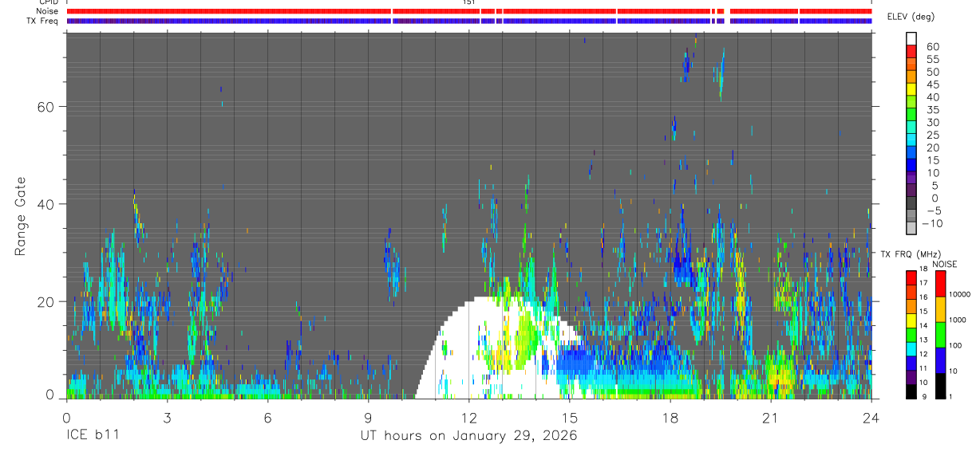Click the cyan segment of the ELEV color bar
Viewport: 980px width, 452px height.
pos(912,138)
